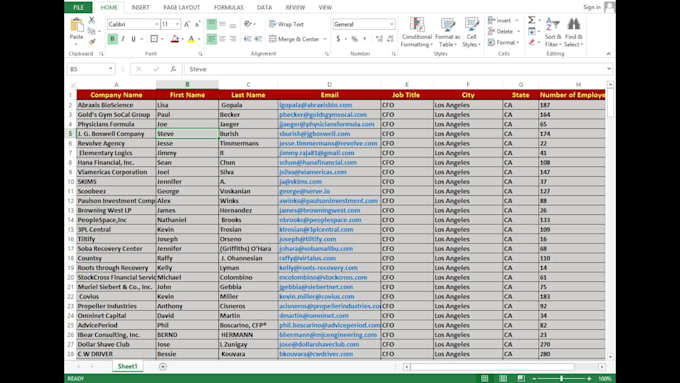Open Find & Select menu
Viewport: 680px width, 383px height.
574,33
